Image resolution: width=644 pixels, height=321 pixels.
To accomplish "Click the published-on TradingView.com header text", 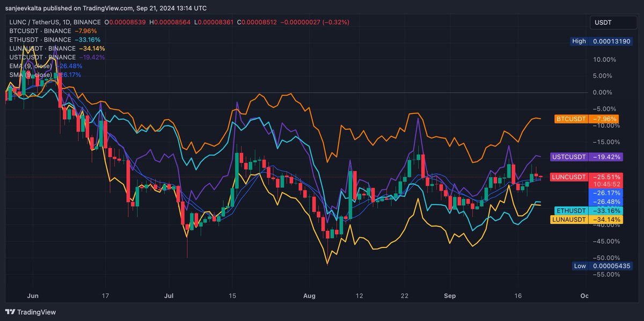I will click(106, 8).
